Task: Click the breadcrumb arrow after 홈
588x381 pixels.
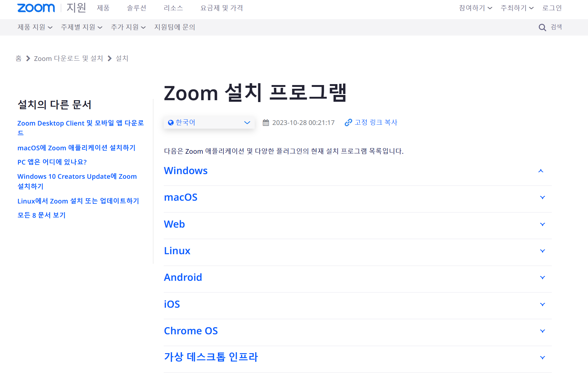Action: pyautogui.click(x=28, y=58)
